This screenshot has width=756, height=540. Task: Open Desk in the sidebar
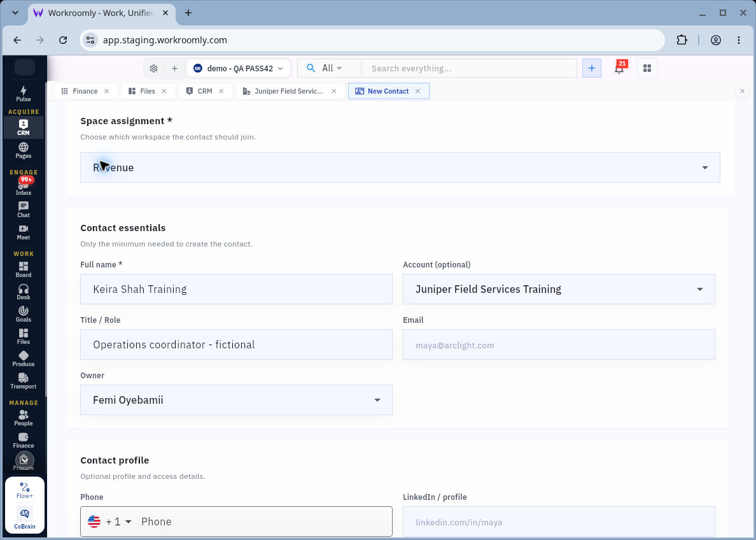(x=23, y=292)
